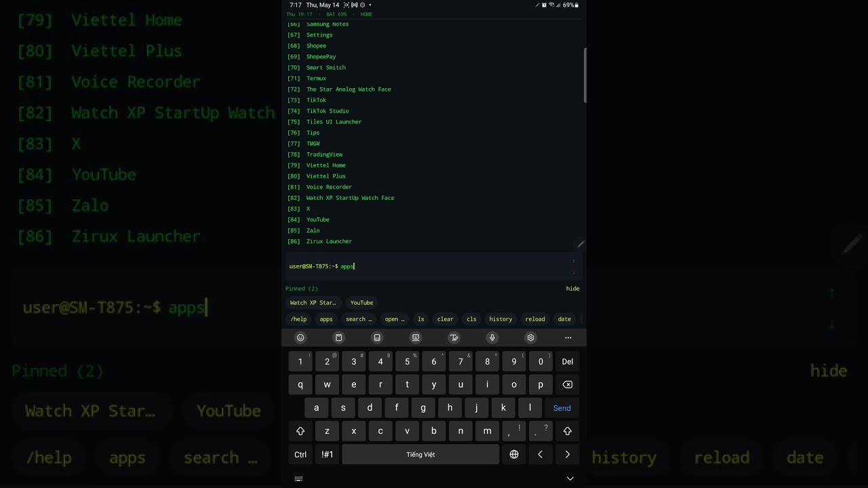Tap the up arrow in command input box
The width and height of the screenshot is (868, 488).
(574, 260)
